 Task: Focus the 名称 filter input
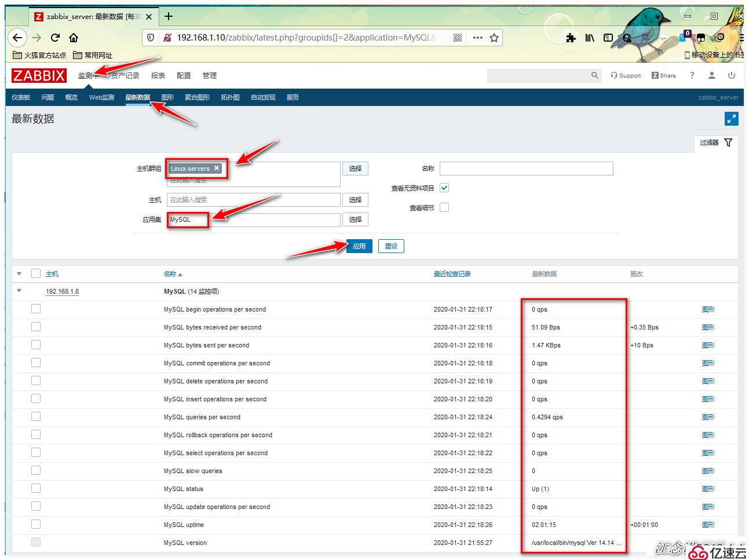526,169
